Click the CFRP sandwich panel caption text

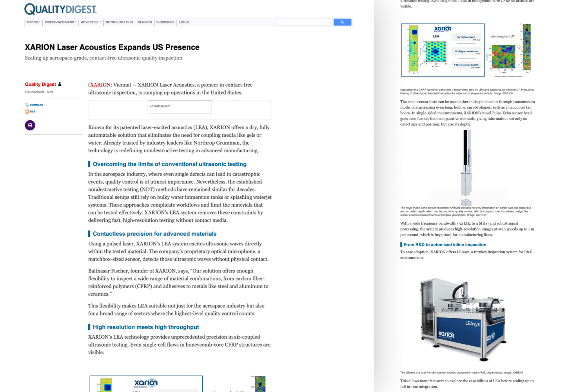467,92
